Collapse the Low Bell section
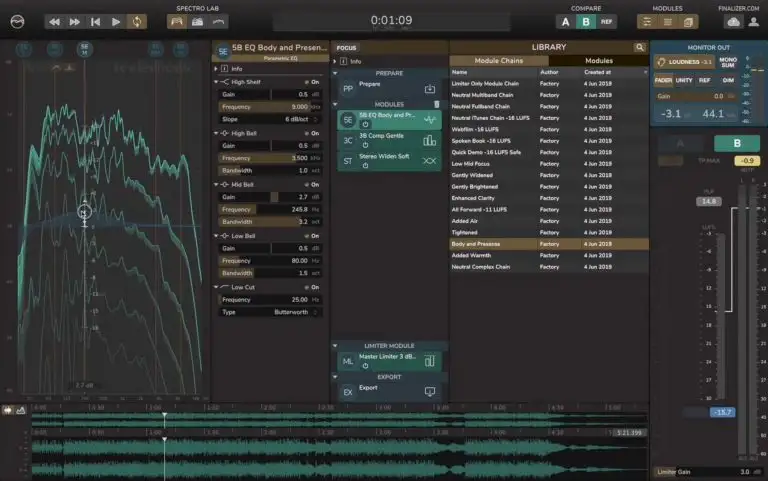Image resolution: width=768 pixels, height=481 pixels. point(216,236)
